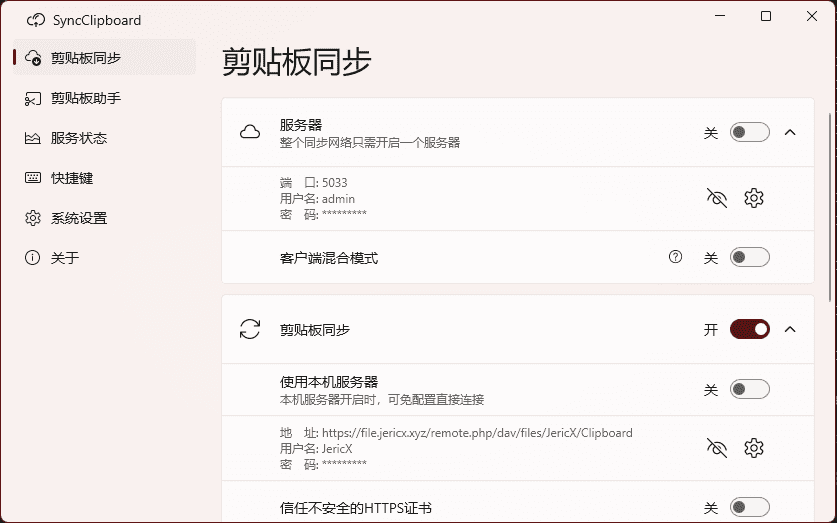Click the sync arrows icon beside 剪贴板同步 card
This screenshot has width=837, height=523.
pyautogui.click(x=250, y=329)
